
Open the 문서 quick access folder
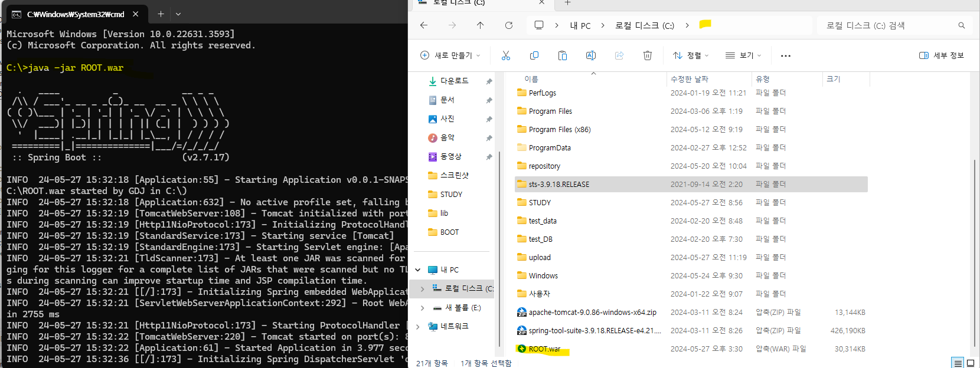pos(447,100)
